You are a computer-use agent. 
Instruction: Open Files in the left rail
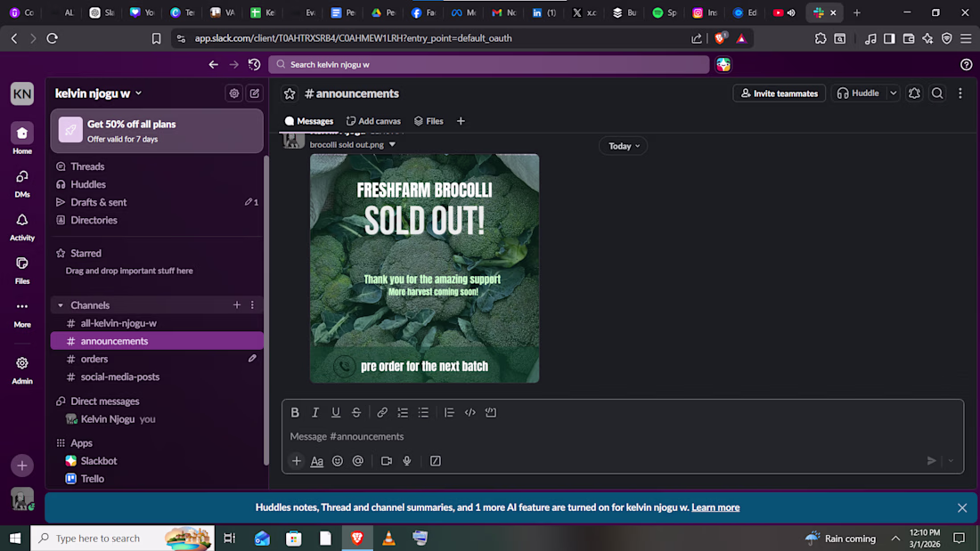(x=22, y=270)
